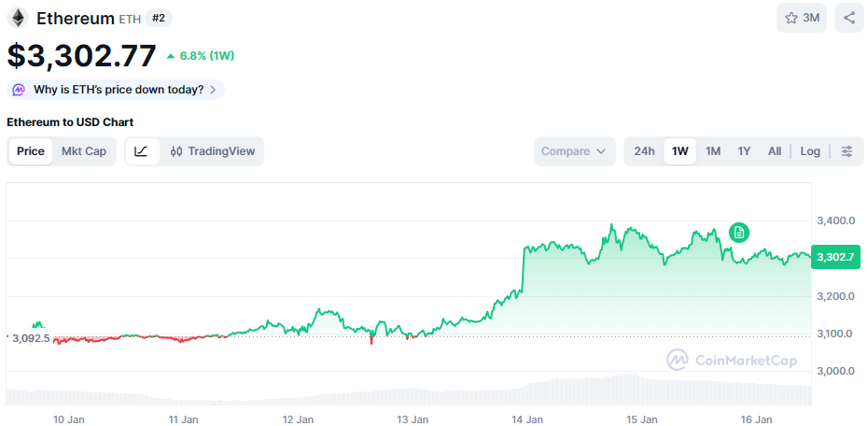Click the Ethereum diamond logo icon
This screenshot has height=426, width=868.
click(18, 19)
